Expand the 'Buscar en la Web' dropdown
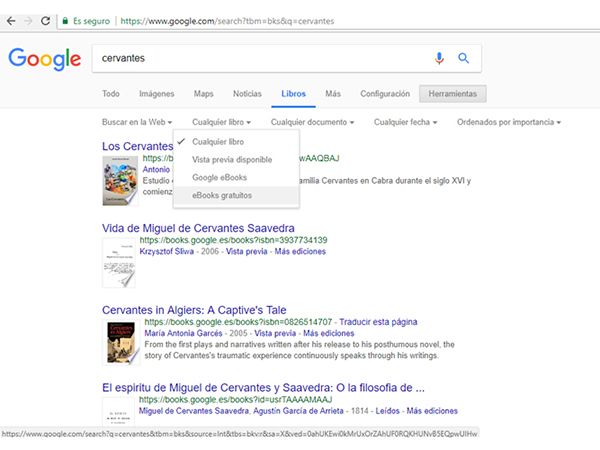The width and height of the screenshot is (600, 450). pyautogui.click(x=135, y=122)
